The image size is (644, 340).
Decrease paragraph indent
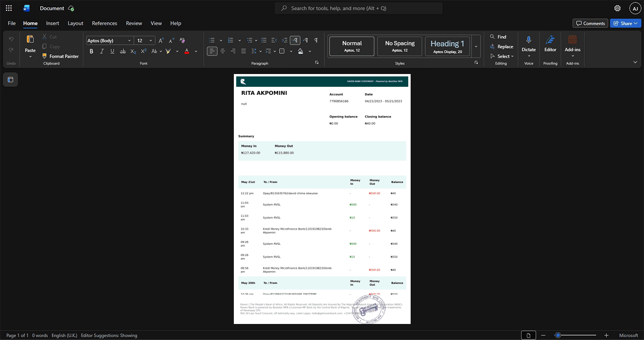coord(274,41)
